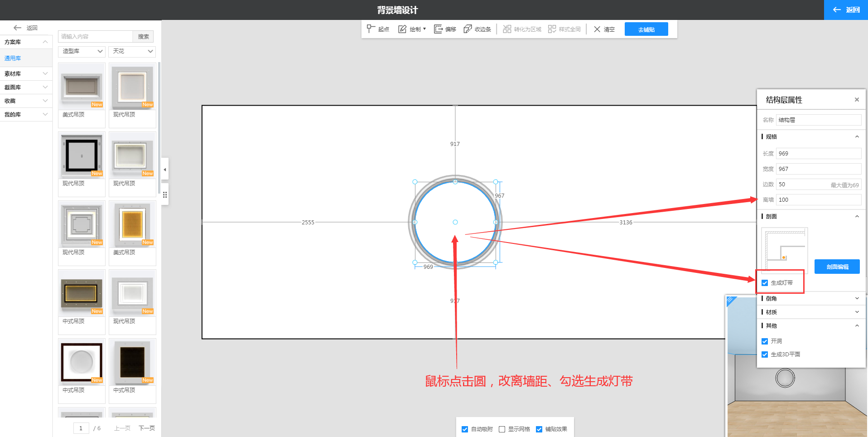This screenshot has height=437, width=868.
Task: Click the 917 dimension label above circle
Action: tap(455, 144)
